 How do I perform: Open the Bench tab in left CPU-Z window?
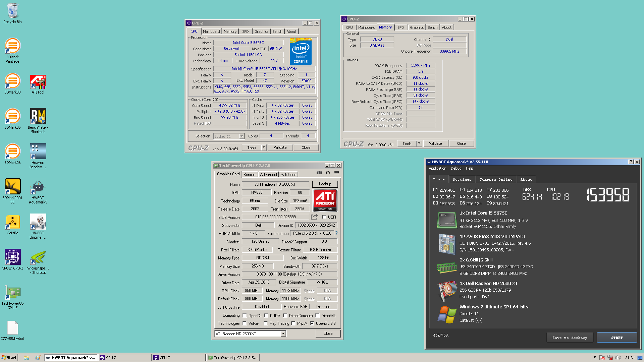click(277, 32)
